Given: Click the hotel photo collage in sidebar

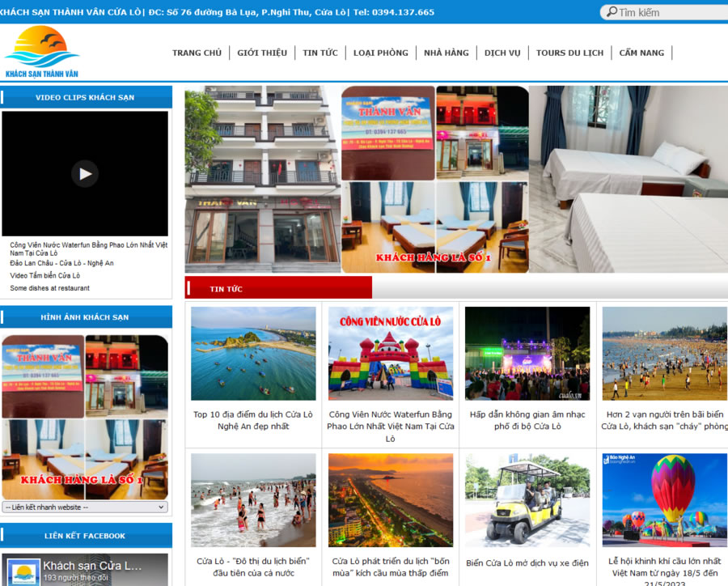Looking at the screenshot, I should click(x=85, y=417).
